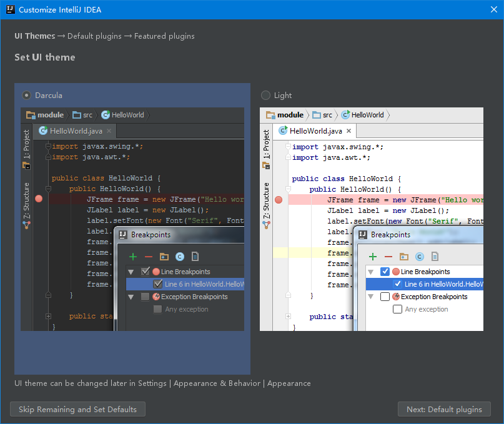Click the folder group icon in Light Breakpoints

[404, 257]
